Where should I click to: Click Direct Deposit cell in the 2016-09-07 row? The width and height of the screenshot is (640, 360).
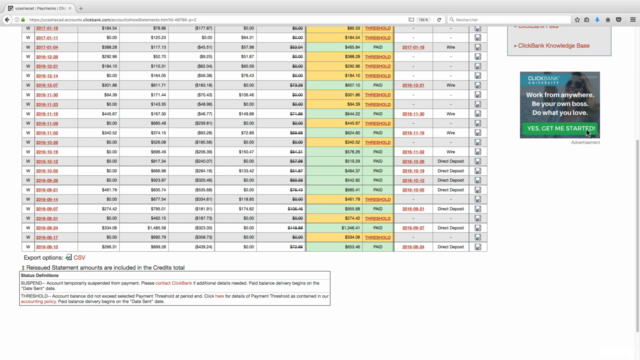(451, 209)
